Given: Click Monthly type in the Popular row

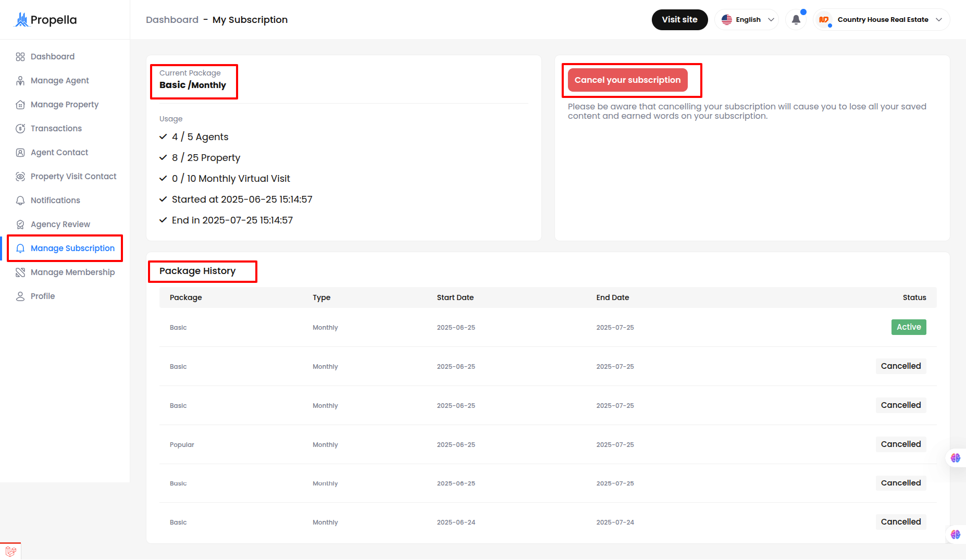Looking at the screenshot, I should click(x=325, y=445).
